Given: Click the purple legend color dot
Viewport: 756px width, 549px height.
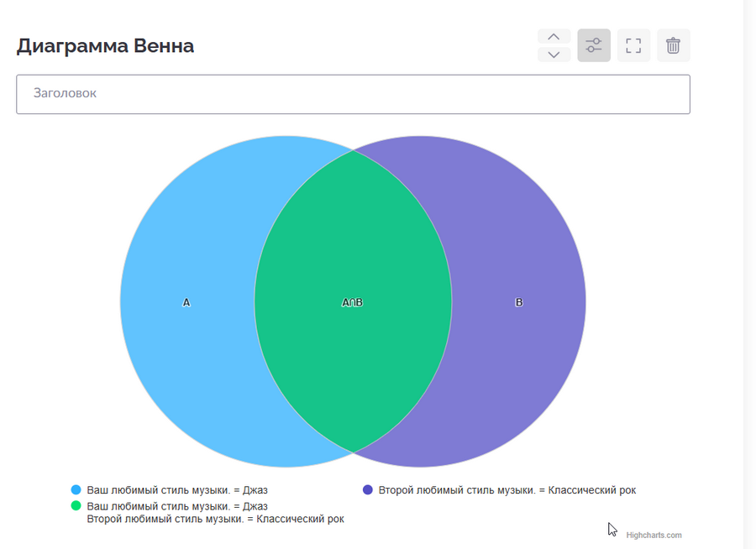Looking at the screenshot, I should [x=368, y=490].
